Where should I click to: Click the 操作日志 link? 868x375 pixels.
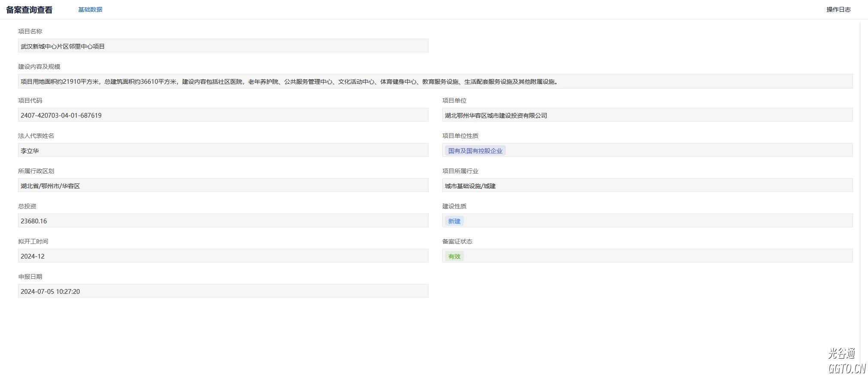click(x=838, y=9)
